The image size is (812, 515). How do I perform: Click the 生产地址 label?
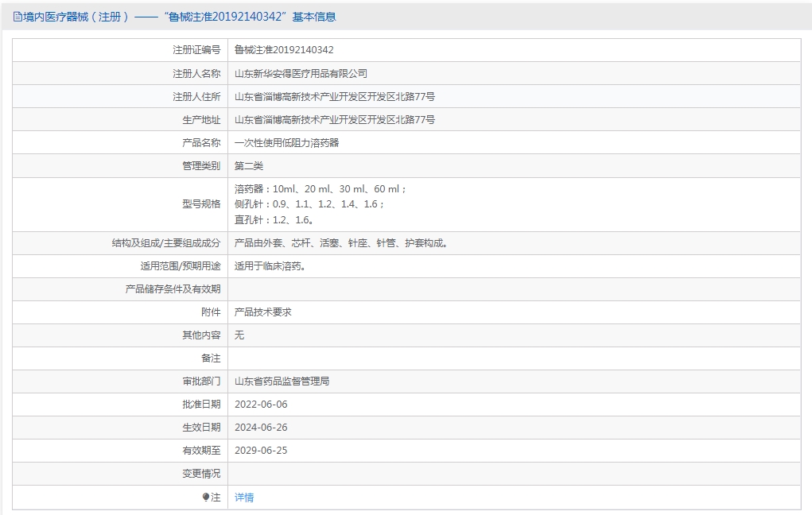(201, 119)
